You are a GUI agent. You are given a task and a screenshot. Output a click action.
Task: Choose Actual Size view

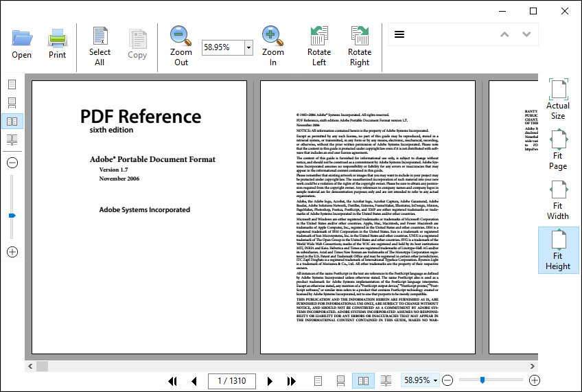click(x=558, y=100)
